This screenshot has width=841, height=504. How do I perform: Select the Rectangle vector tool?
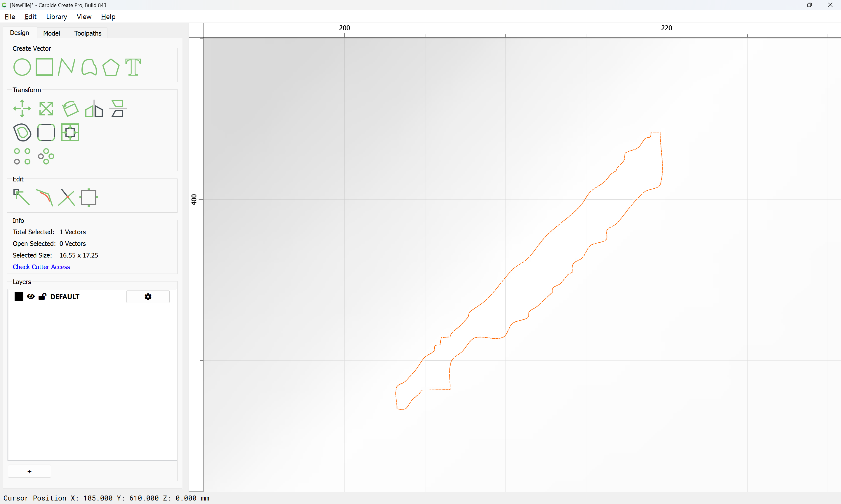pyautogui.click(x=44, y=67)
